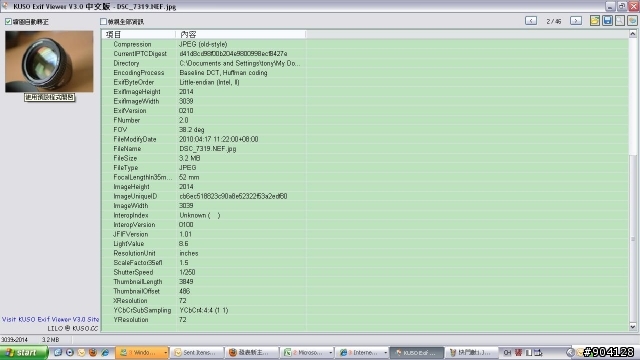Open the Visit KUSO Exif Viewer V3.0 Site link
Image resolution: width=640 pixels, height=360 pixels.
pyautogui.click(x=51, y=319)
